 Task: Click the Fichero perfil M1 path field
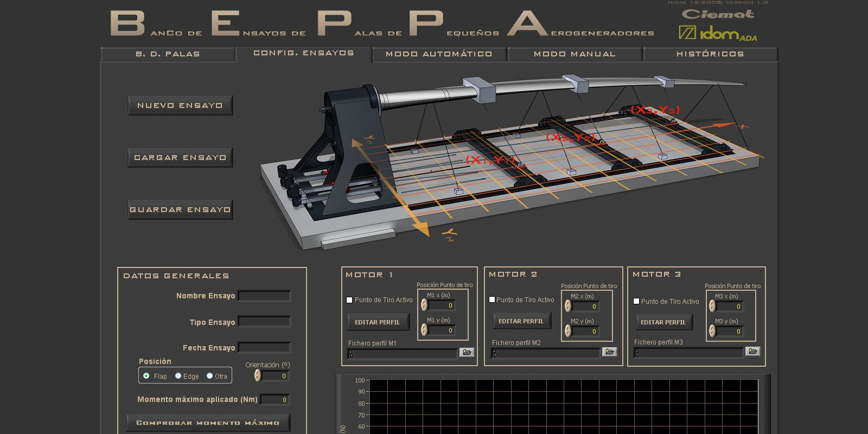pos(403,354)
